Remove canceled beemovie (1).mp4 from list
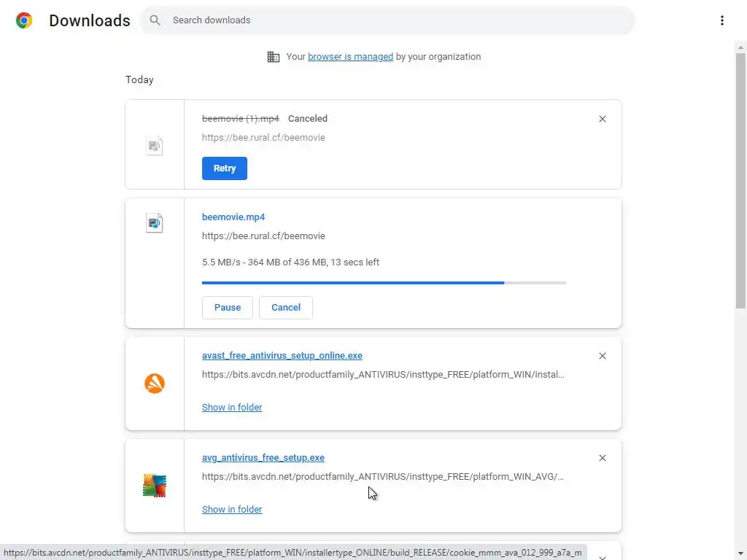The image size is (747, 560). 602,119
